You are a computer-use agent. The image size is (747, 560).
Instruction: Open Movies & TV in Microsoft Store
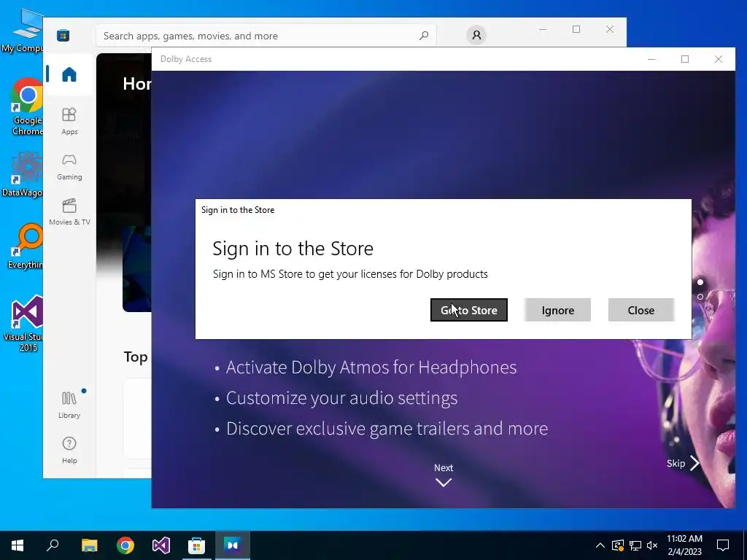pos(69,212)
